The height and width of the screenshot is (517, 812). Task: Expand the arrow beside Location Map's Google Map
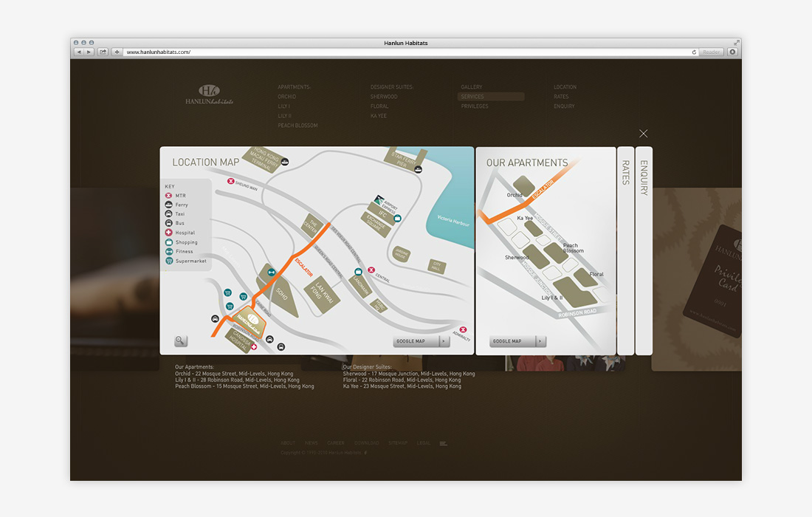pos(444,341)
